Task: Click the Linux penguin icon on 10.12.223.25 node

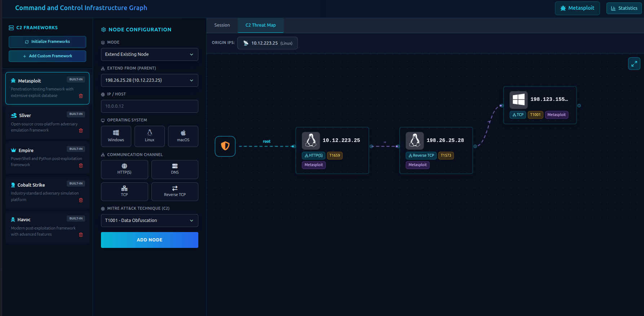Action: coord(311,141)
